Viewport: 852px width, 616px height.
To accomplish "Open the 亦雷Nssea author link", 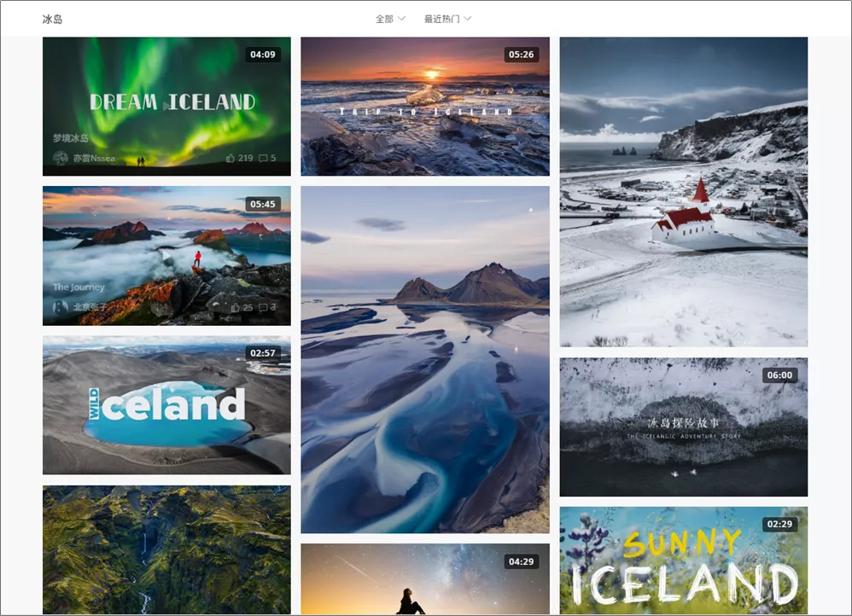I will pyautogui.click(x=94, y=158).
